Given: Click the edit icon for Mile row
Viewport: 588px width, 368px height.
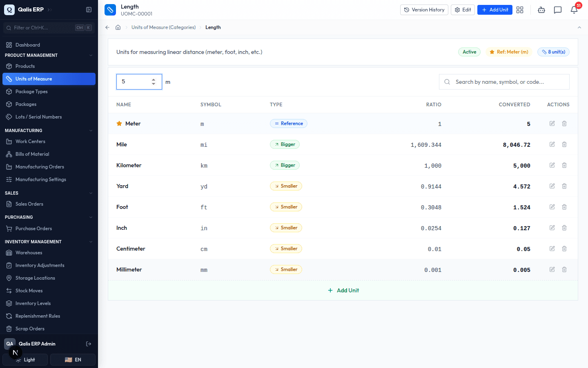Looking at the screenshot, I should (552, 144).
